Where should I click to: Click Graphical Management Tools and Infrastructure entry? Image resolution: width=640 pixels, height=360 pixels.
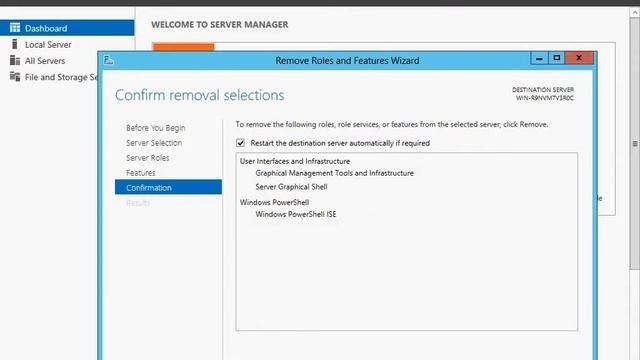[x=334, y=173]
